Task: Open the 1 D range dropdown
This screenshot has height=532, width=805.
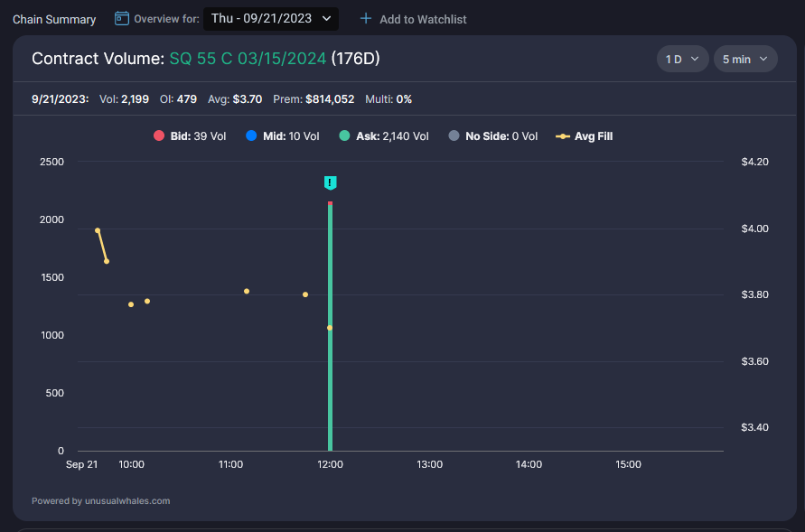Action: tap(682, 59)
